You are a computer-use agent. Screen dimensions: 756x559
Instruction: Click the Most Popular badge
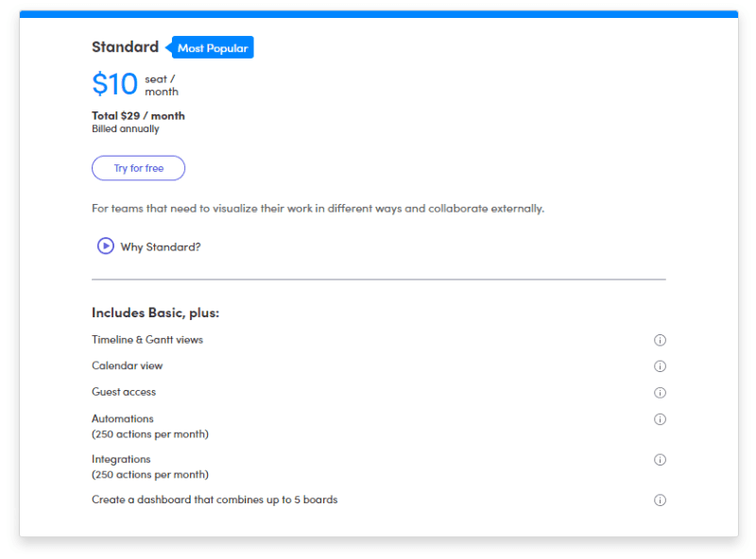click(x=213, y=48)
